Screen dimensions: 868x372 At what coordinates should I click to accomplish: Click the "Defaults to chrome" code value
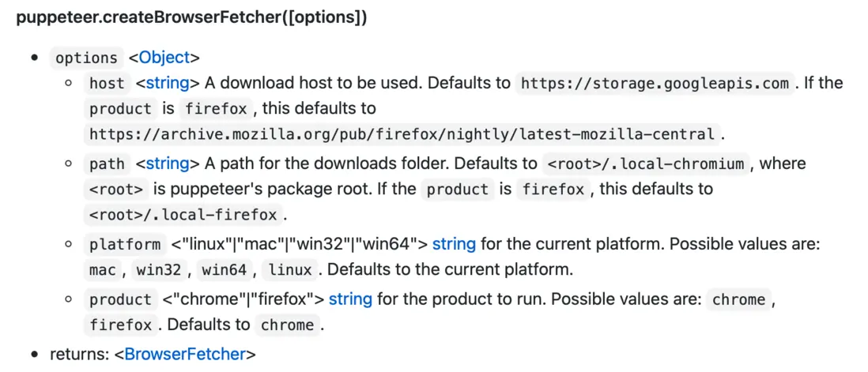click(287, 325)
